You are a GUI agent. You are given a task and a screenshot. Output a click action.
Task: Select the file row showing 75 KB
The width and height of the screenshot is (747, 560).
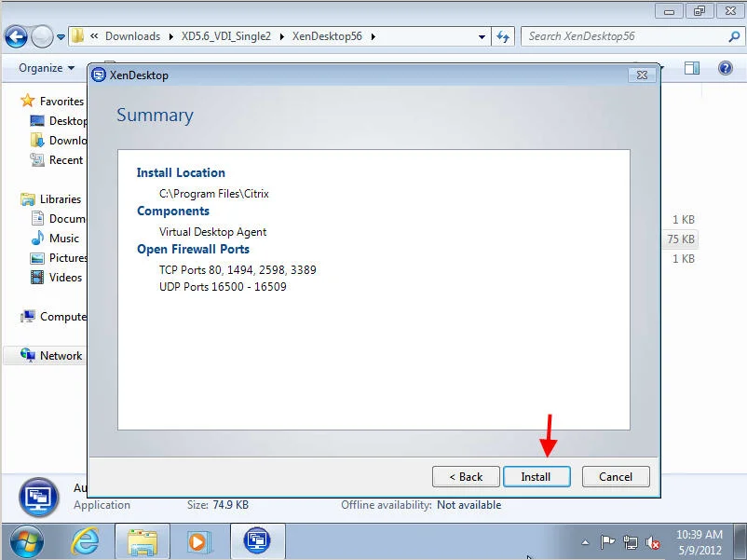click(680, 239)
